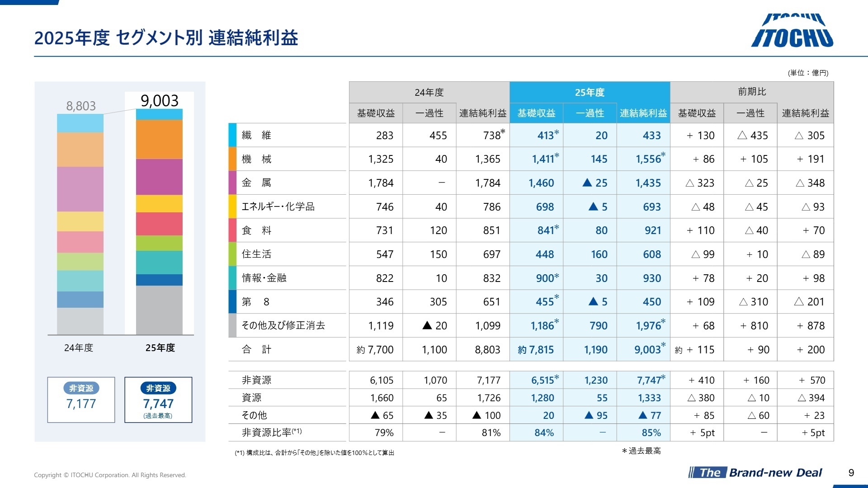Image resolution: width=868 pixels, height=488 pixels.
Task: Click the (*1) 構成比 footnote text
Action: click(x=315, y=453)
